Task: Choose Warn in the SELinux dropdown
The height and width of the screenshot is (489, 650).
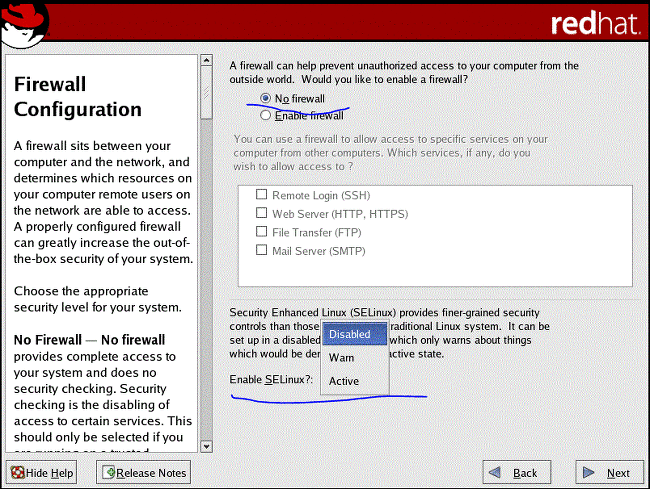Action: [354, 358]
